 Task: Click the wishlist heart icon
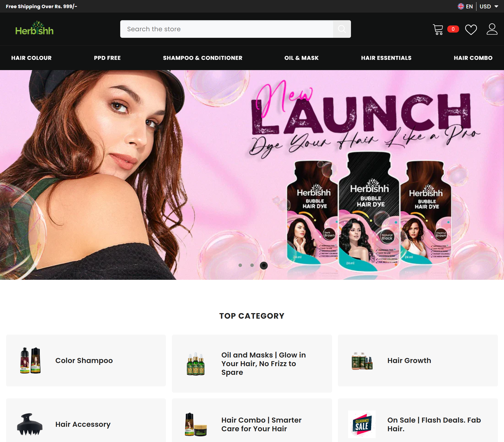tap(471, 29)
